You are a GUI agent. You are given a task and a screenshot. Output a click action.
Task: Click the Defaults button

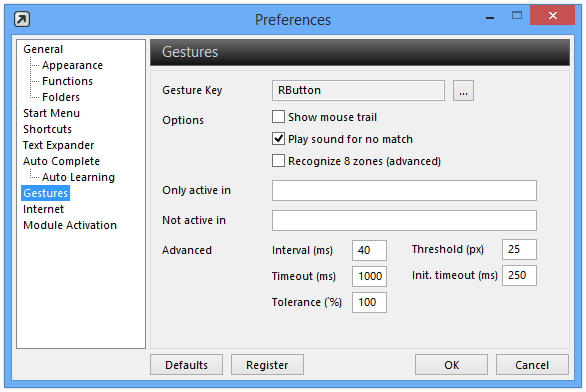pos(186,365)
